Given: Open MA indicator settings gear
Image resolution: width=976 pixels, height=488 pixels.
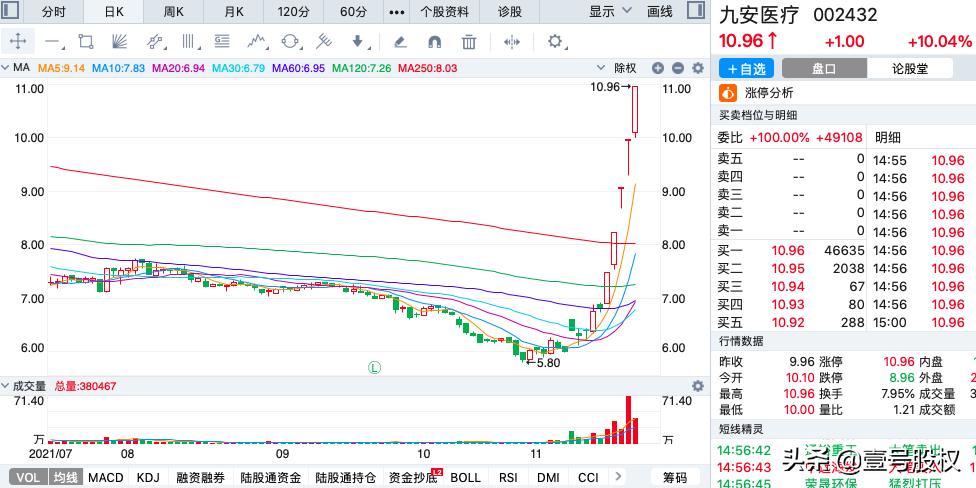Looking at the screenshot, I should (698, 68).
